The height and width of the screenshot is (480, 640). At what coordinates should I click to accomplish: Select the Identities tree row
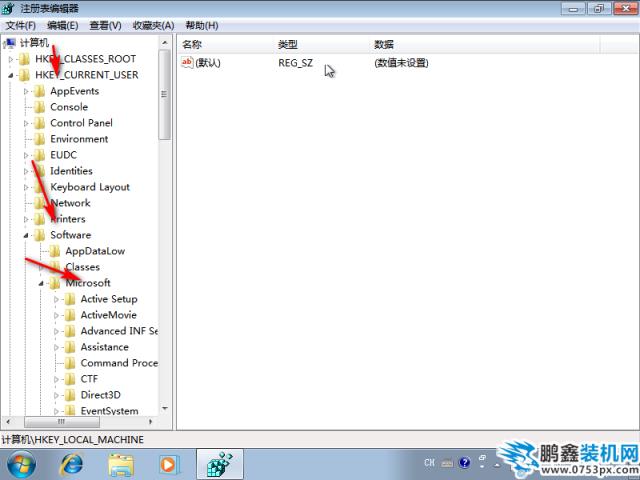[71, 171]
